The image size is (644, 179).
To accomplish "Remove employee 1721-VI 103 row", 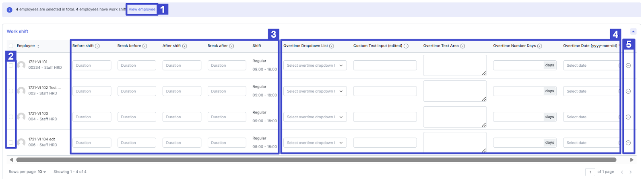I will pos(628,117).
